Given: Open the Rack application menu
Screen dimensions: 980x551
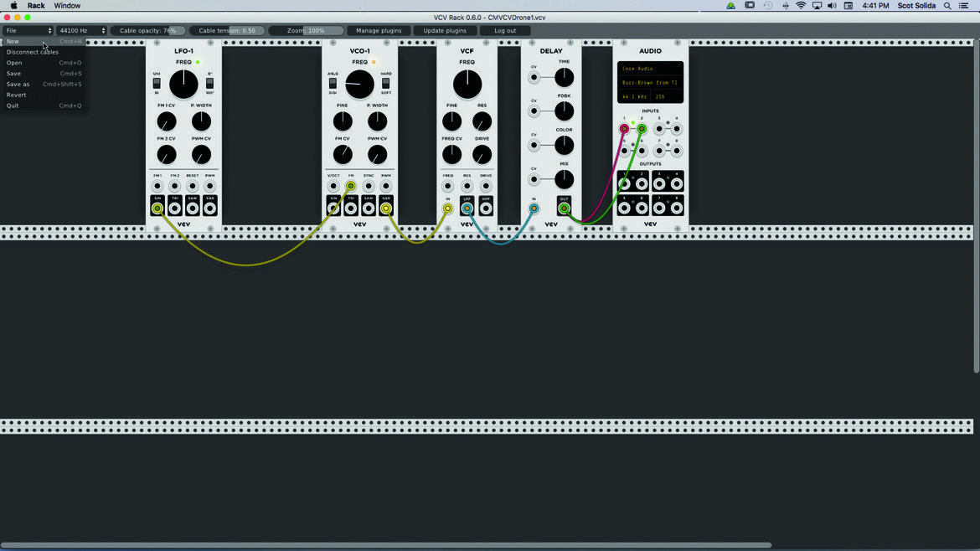Looking at the screenshot, I should click(x=36, y=6).
